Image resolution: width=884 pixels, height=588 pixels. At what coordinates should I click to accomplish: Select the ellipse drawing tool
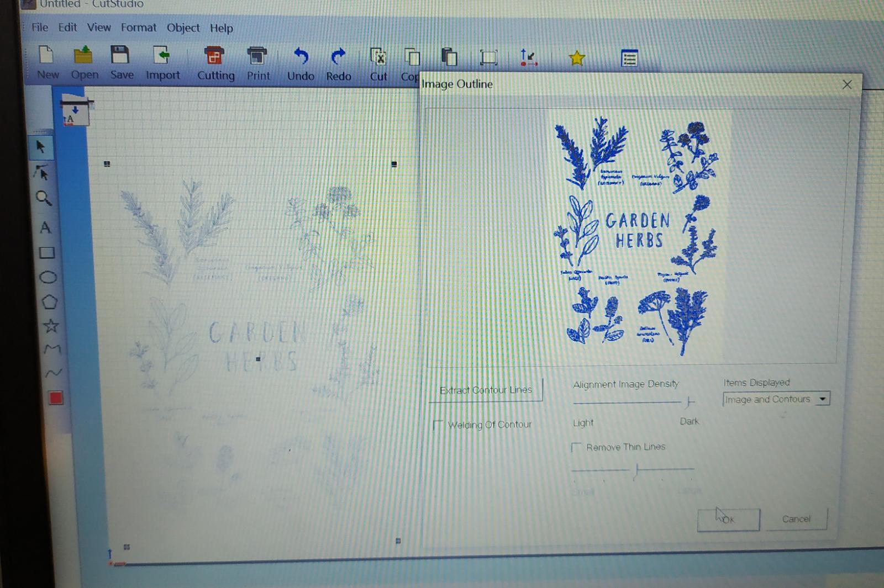(48, 277)
